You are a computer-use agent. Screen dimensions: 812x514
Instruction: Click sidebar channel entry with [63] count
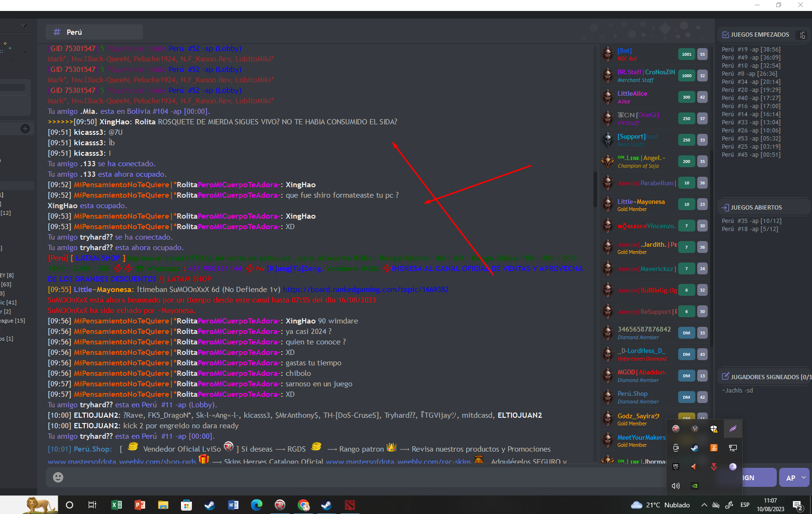point(6,284)
